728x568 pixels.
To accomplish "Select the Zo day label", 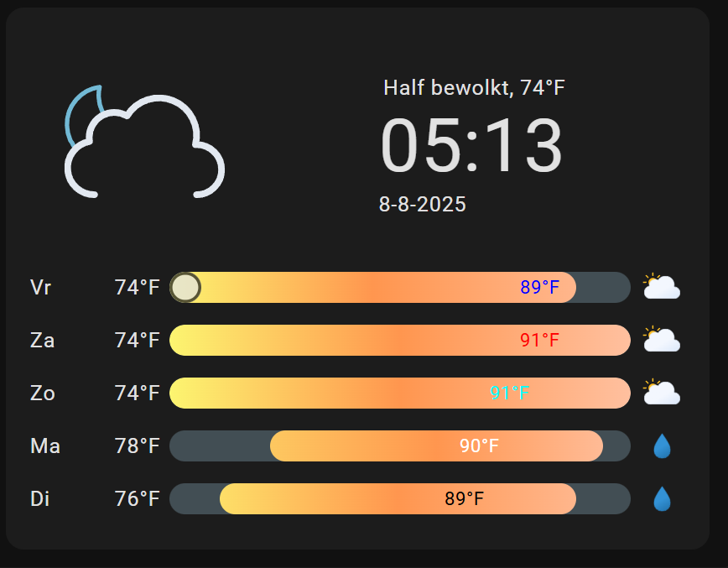I will [43, 393].
